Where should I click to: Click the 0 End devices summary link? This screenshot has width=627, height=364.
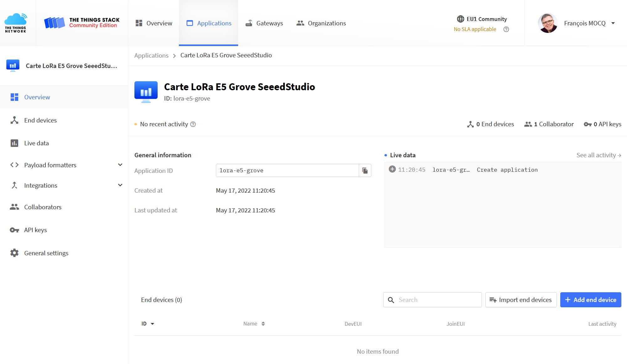[x=491, y=124]
